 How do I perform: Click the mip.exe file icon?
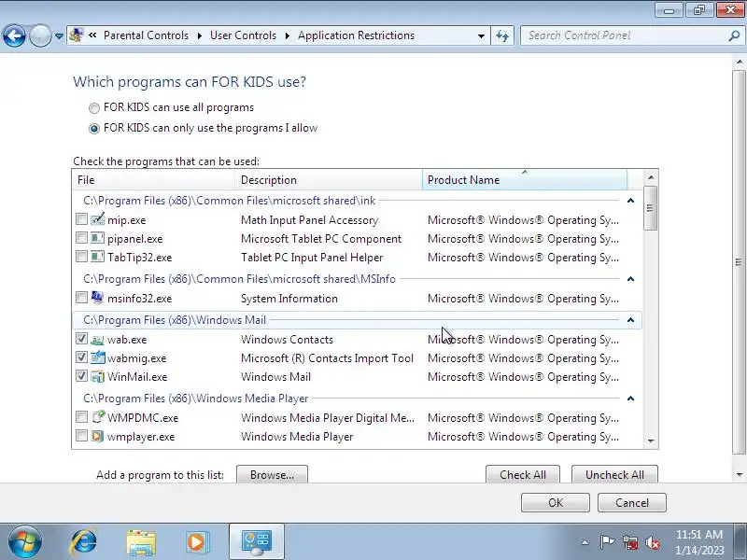click(x=97, y=219)
